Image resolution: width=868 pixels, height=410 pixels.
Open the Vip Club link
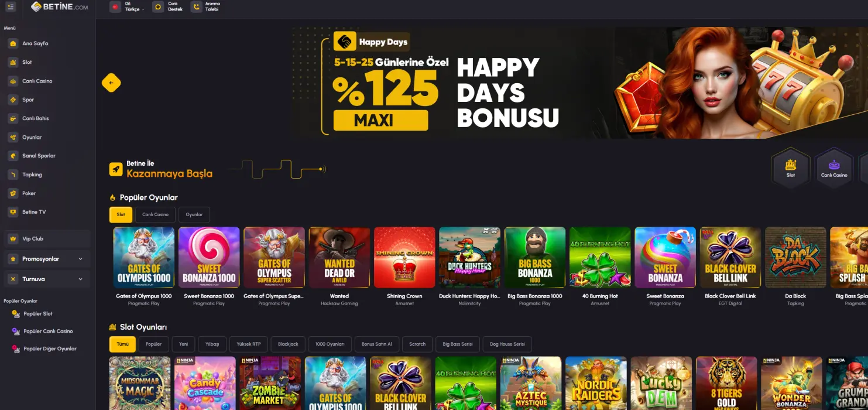[47, 239]
